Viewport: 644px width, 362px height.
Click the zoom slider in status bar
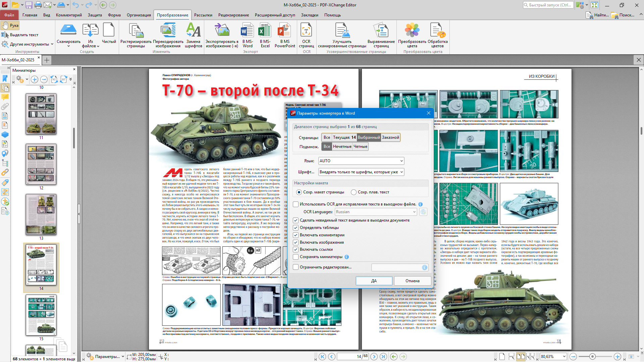[x=592, y=357]
